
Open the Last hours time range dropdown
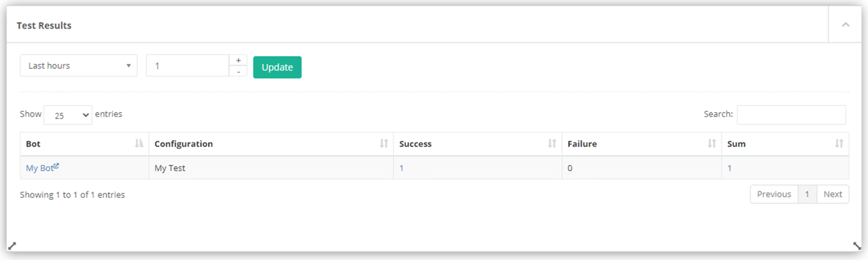(78, 65)
